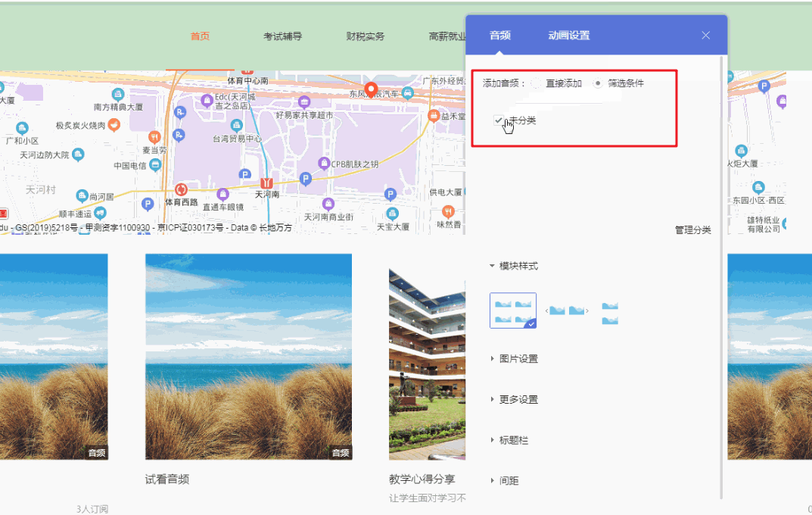Select the four-grid module style
The image size is (812, 515).
pos(512,311)
